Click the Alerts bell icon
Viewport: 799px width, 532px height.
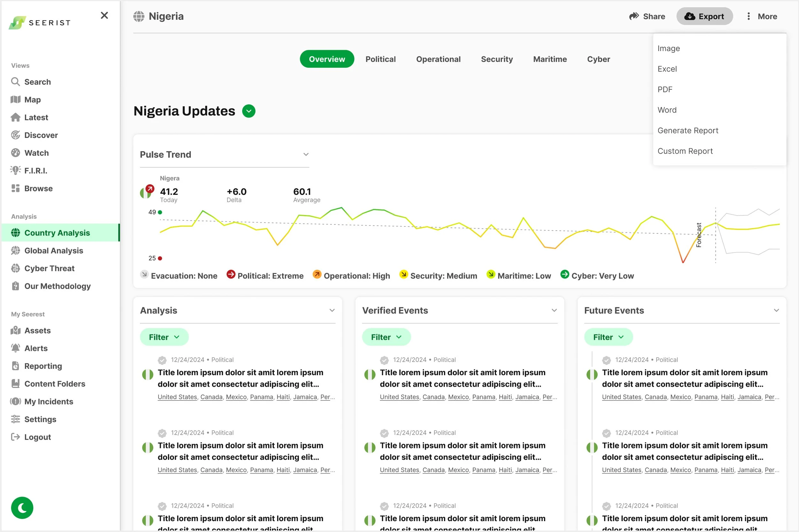point(15,348)
